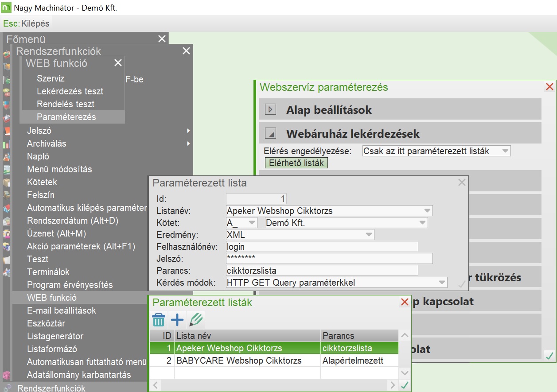Open Rendszerdátum (Alt+D) menu item
The image size is (557, 392).
click(73, 221)
